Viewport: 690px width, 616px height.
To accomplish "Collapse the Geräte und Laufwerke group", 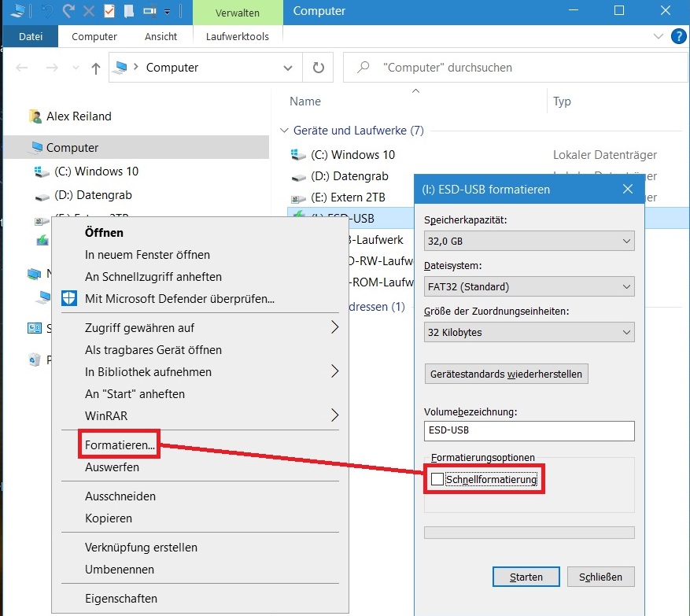I will (x=284, y=131).
